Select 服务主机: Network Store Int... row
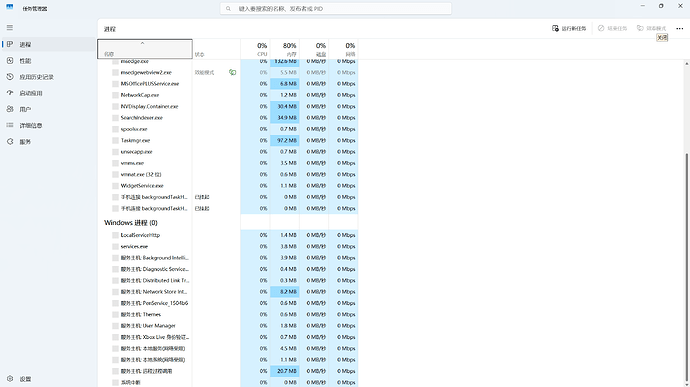690x387 pixels. (228, 292)
